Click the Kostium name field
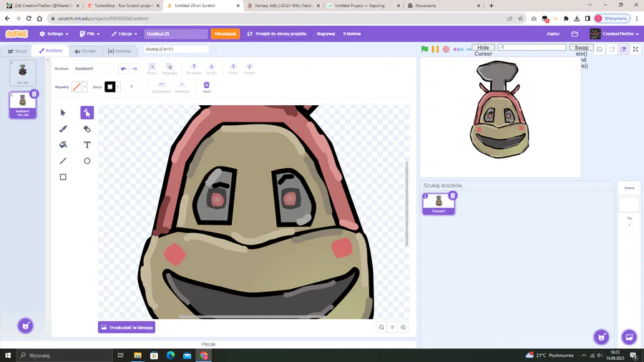The image size is (644, 362). (x=93, y=69)
